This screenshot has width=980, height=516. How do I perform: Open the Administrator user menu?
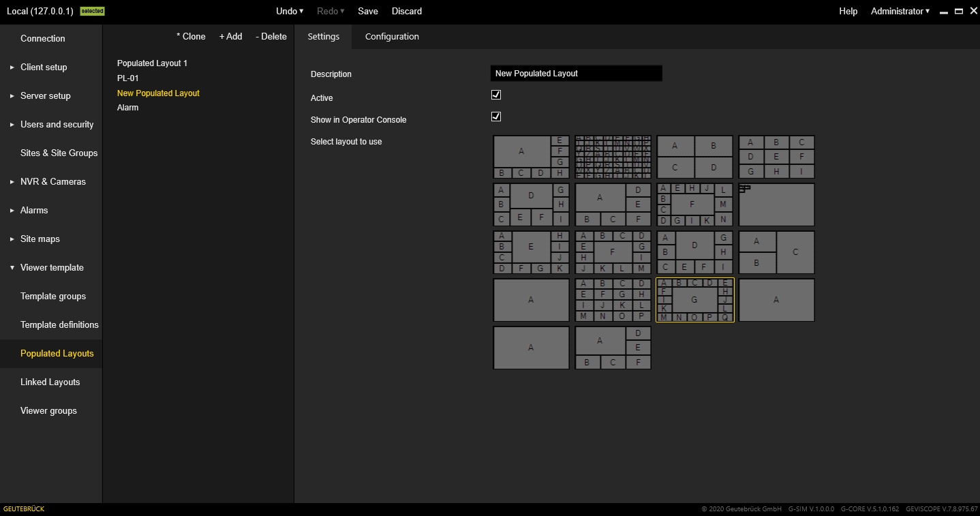pos(900,11)
